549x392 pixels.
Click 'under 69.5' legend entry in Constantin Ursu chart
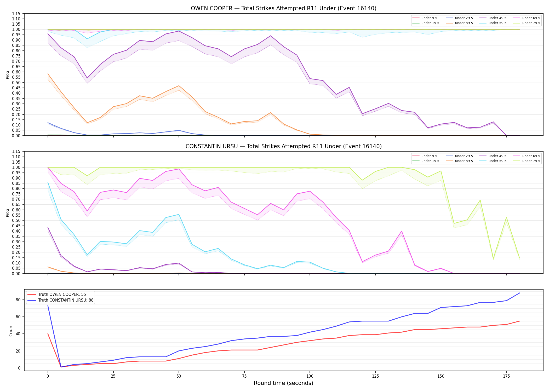tap(527, 156)
